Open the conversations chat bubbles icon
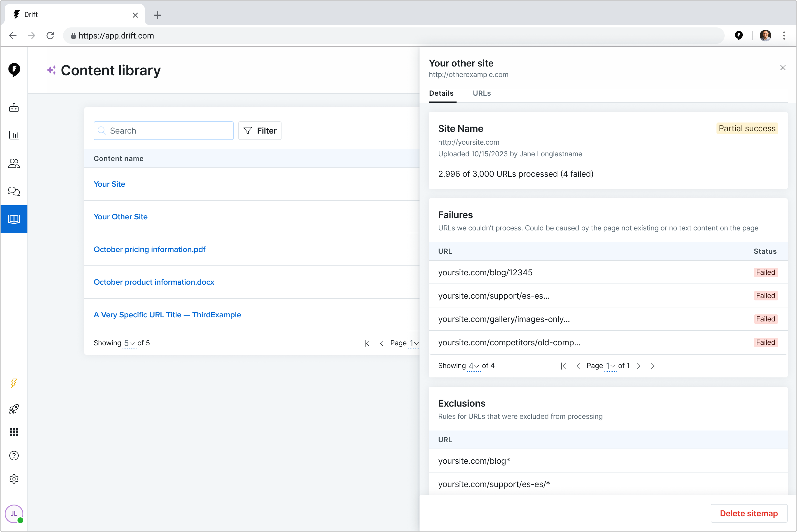The height and width of the screenshot is (532, 797). 14,191
